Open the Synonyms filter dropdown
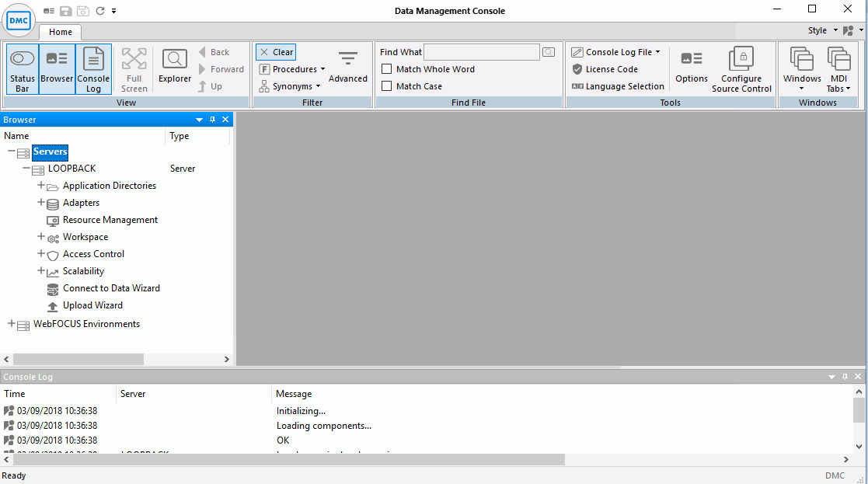 290,86
